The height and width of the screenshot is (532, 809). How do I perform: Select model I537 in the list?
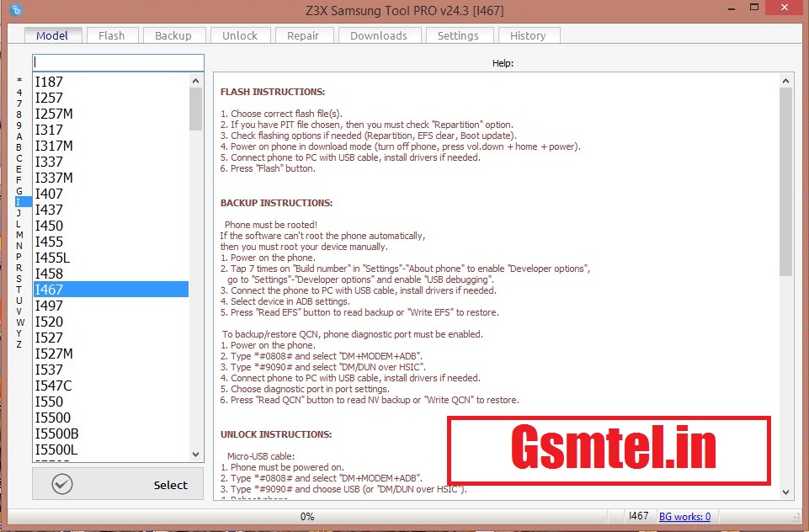tap(111, 370)
